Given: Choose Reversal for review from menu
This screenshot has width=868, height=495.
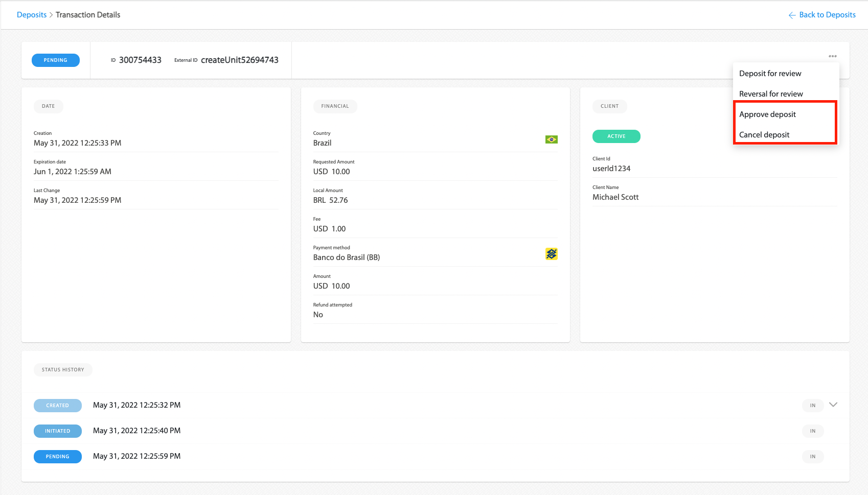Looking at the screenshot, I should coord(770,94).
